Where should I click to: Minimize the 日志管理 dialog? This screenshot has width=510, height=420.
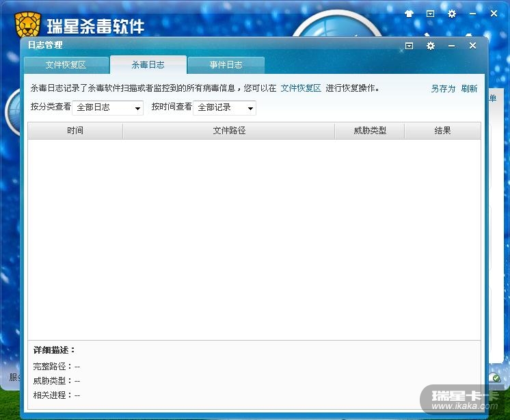(451, 46)
